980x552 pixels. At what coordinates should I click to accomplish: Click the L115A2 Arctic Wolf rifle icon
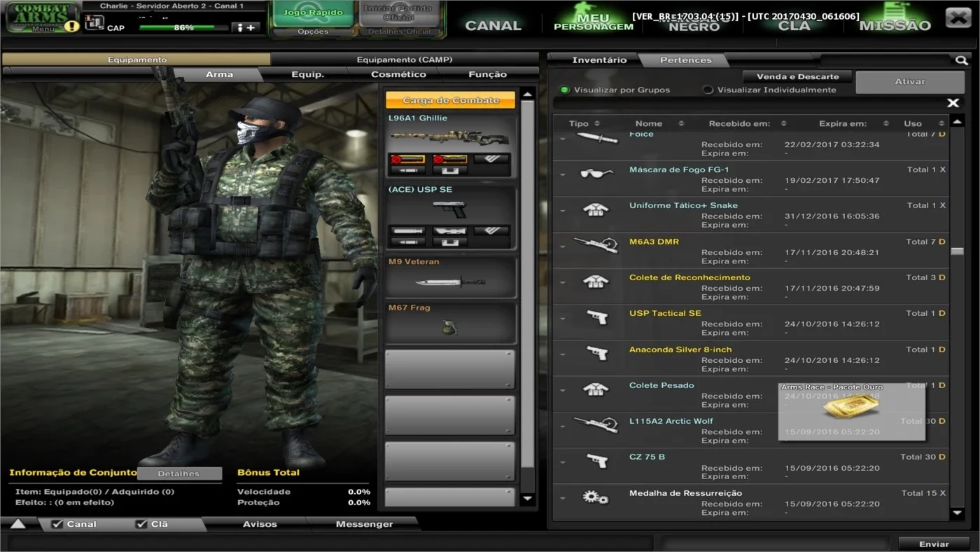click(596, 425)
